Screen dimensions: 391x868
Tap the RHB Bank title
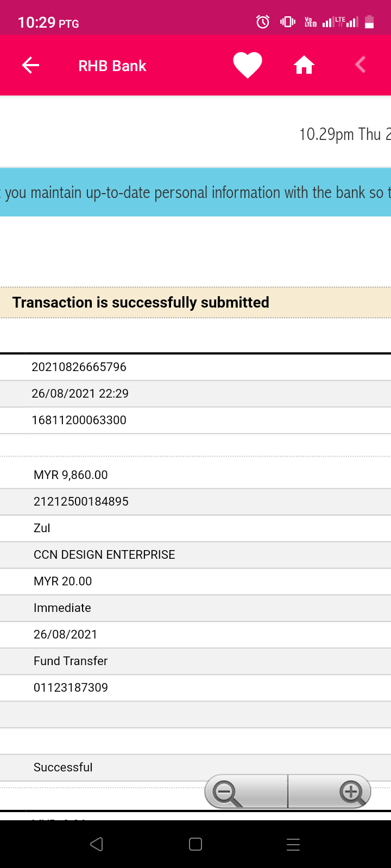tap(112, 66)
